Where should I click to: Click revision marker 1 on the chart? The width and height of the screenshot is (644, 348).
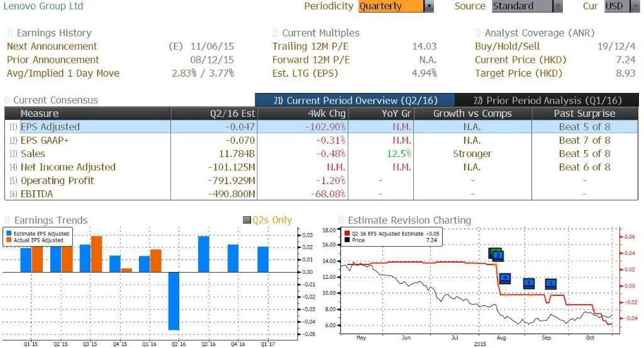pos(528,283)
